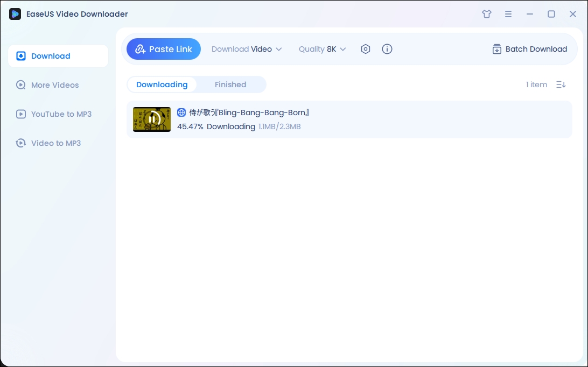Click the Paste Link button

[x=163, y=49]
